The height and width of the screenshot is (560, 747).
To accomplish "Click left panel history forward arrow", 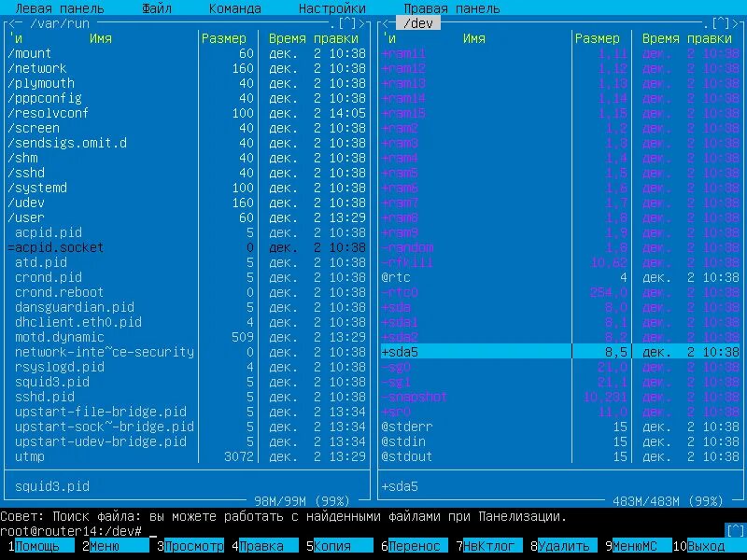I will pos(361,23).
